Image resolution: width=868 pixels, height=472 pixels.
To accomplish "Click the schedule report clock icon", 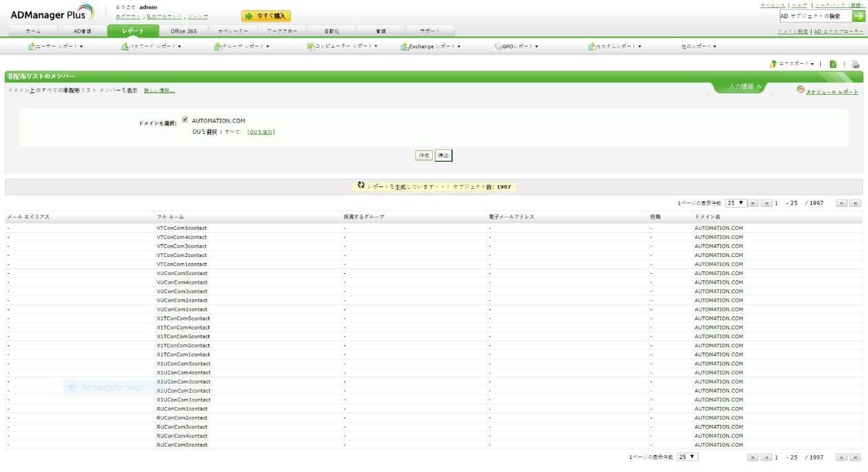I will (x=800, y=90).
